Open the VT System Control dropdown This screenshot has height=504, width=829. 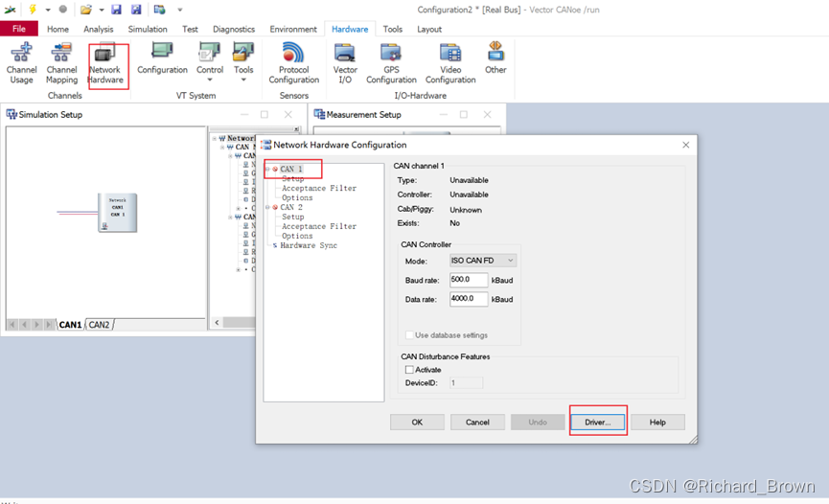coord(210,62)
